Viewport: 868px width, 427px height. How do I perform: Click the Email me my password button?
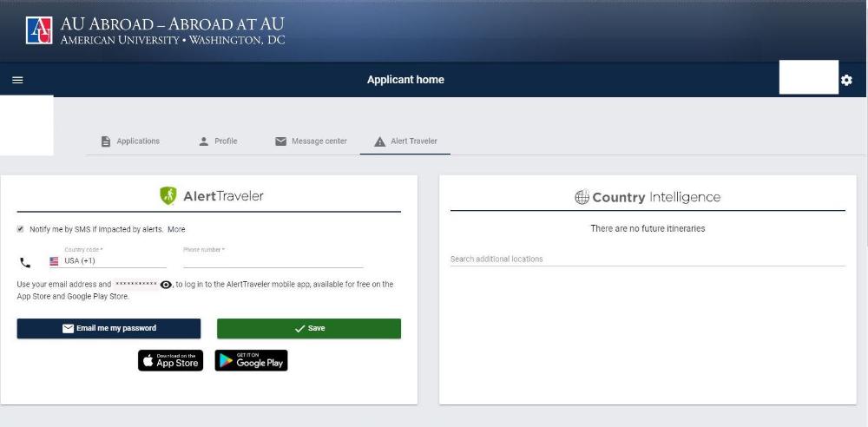[x=108, y=328]
